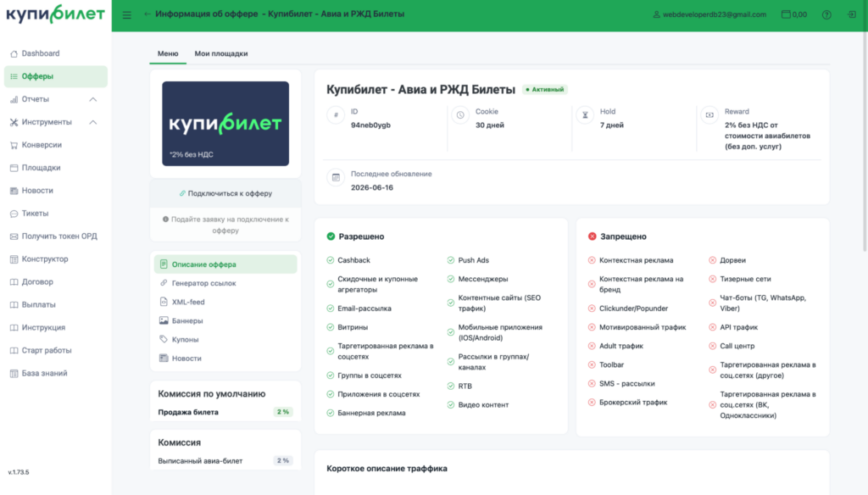868x495 pixels.
Task: Click the Разрешено green check icon
Action: 331,236
